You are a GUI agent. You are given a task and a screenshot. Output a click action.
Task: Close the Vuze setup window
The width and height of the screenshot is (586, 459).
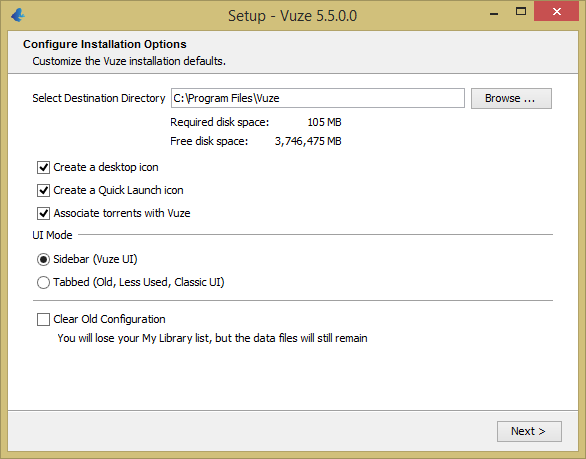click(x=556, y=12)
